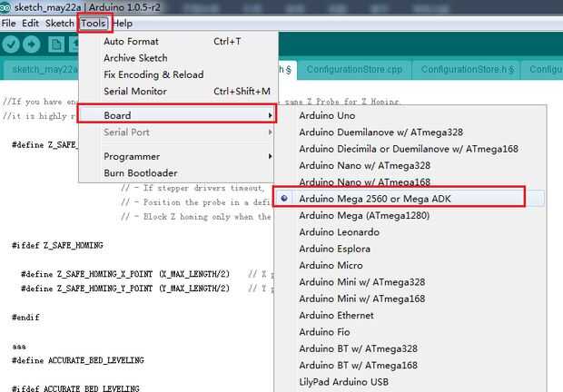Click the Arduino logo in title bar
The width and height of the screenshot is (563, 392).
pyautogui.click(x=5, y=7)
